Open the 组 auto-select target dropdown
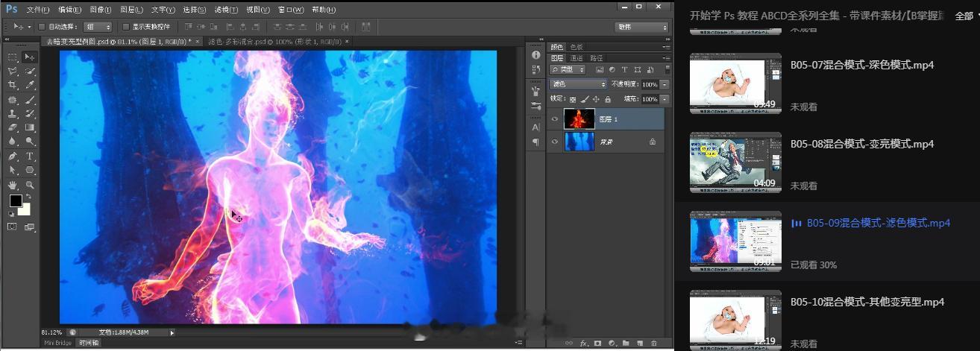 (97, 27)
